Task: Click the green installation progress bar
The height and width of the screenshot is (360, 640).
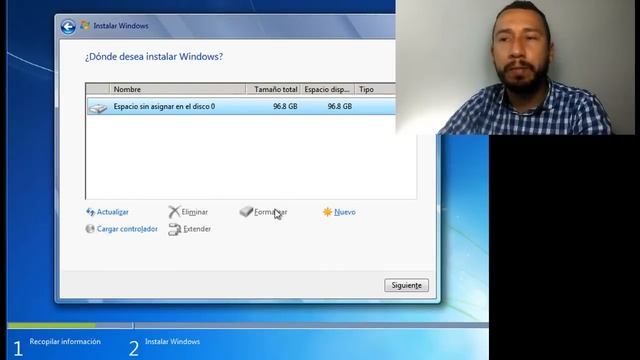Action: [51, 326]
